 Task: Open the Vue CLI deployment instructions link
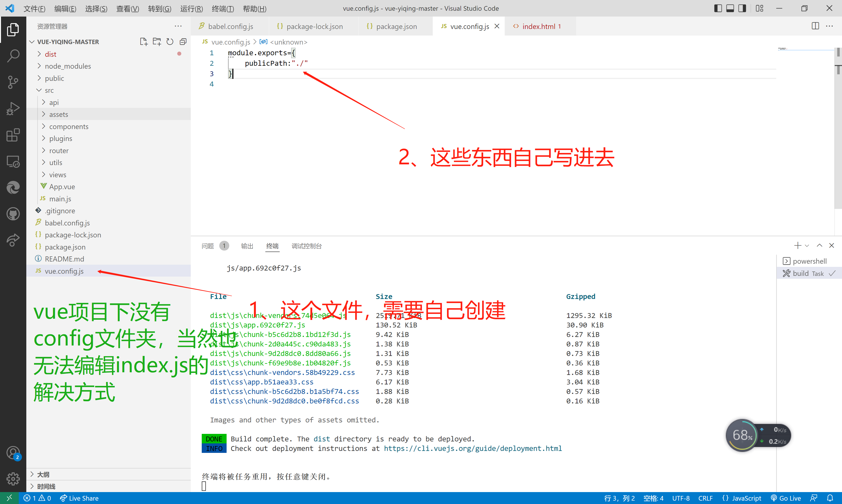pyautogui.click(x=473, y=448)
